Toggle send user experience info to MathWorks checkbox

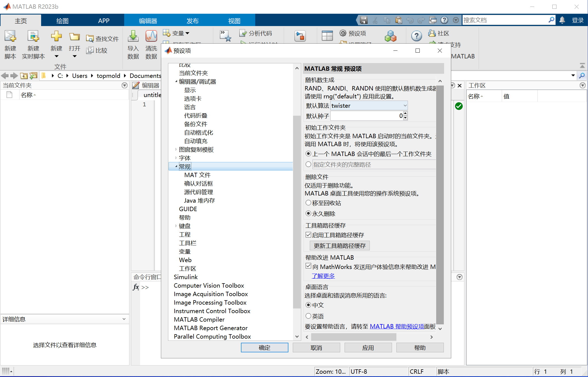pyautogui.click(x=308, y=266)
